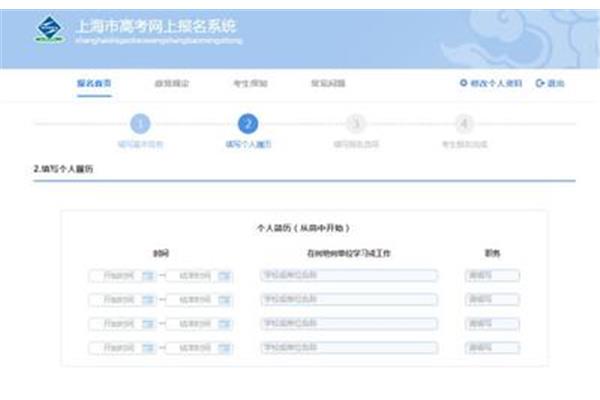Open third row end date calendar icon
600x400 pixels.
(x=225, y=324)
